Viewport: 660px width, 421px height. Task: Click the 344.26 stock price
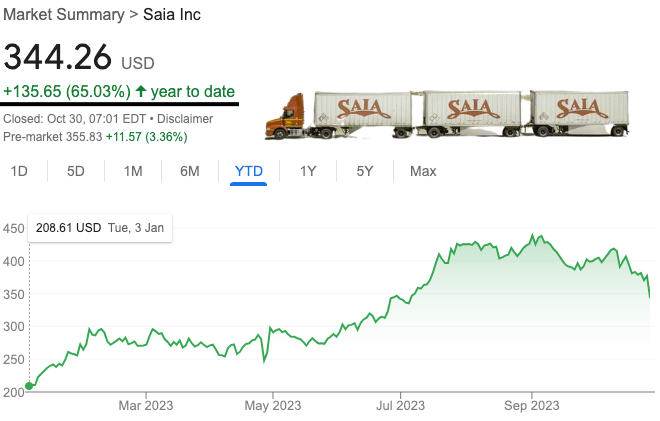pos(58,58)
